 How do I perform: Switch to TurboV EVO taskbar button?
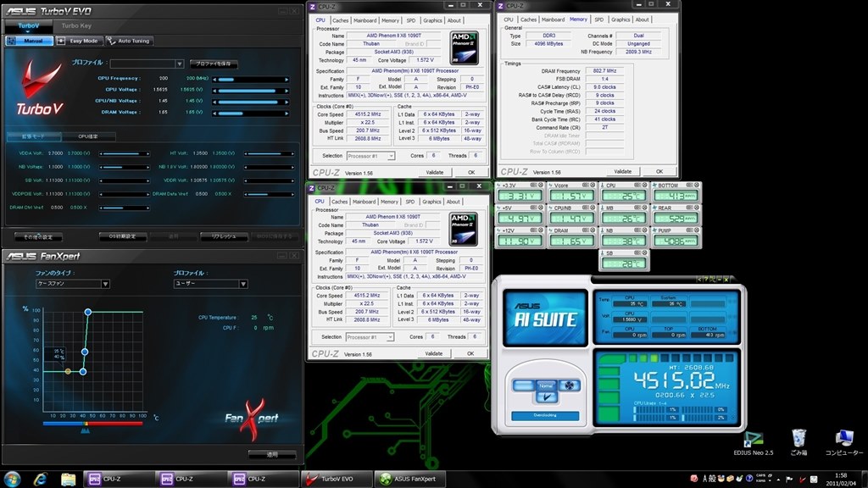pyautogui.click(x=337, y=479)
